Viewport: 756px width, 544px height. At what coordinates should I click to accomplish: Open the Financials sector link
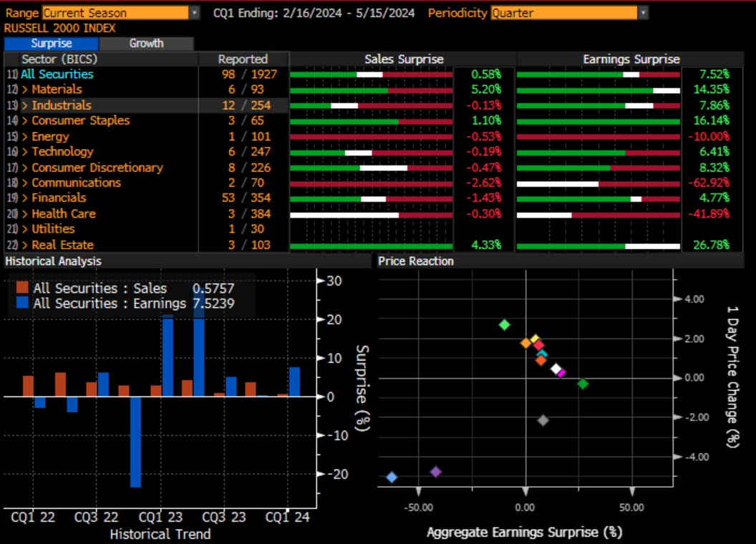59,198
